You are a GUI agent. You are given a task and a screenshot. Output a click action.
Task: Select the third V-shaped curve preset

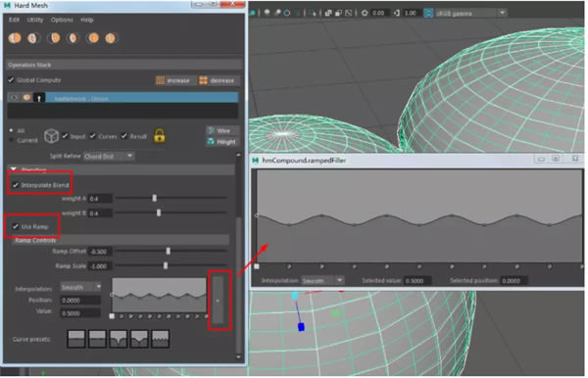pyautogui.click(x=119, y=339)
